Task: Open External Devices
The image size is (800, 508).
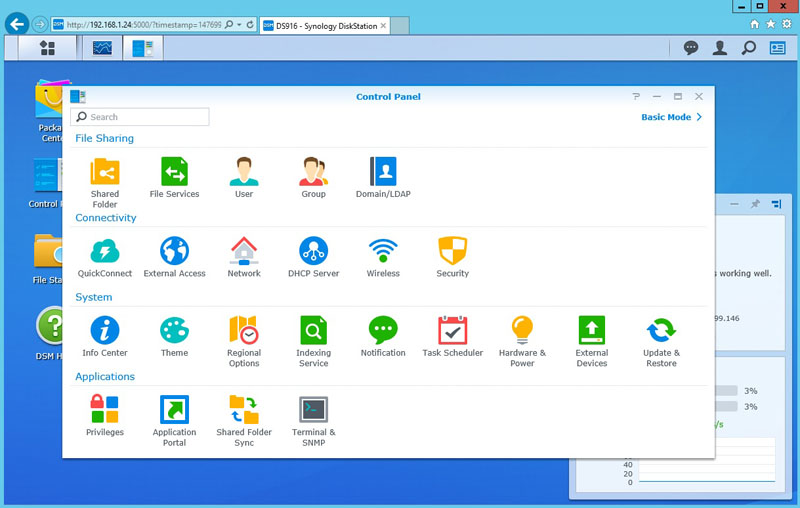Action: tap(592, 342)
